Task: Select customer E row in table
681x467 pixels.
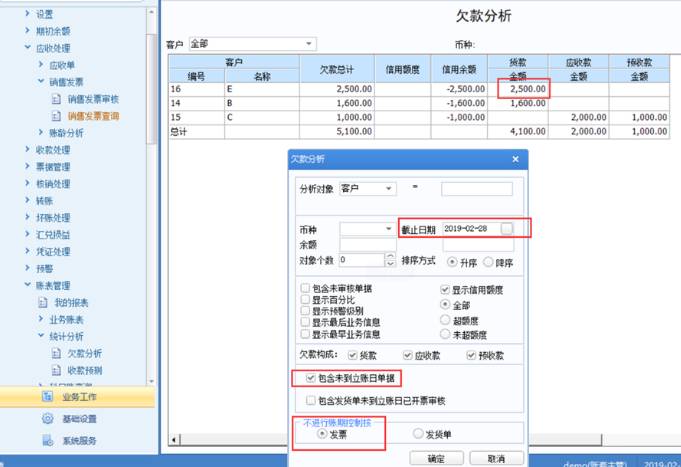Action: coord(419,89)
